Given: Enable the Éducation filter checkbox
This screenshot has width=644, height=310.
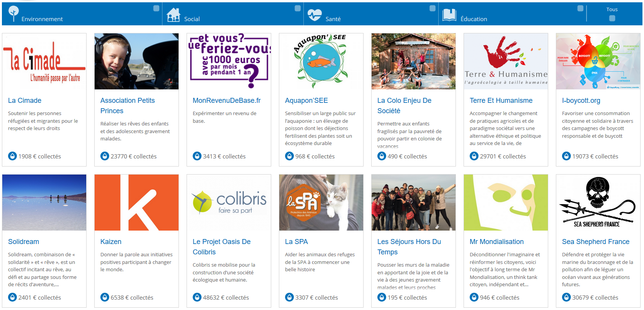Looking at the screenshot, I should pyautogui.click(x=580, y=8).
